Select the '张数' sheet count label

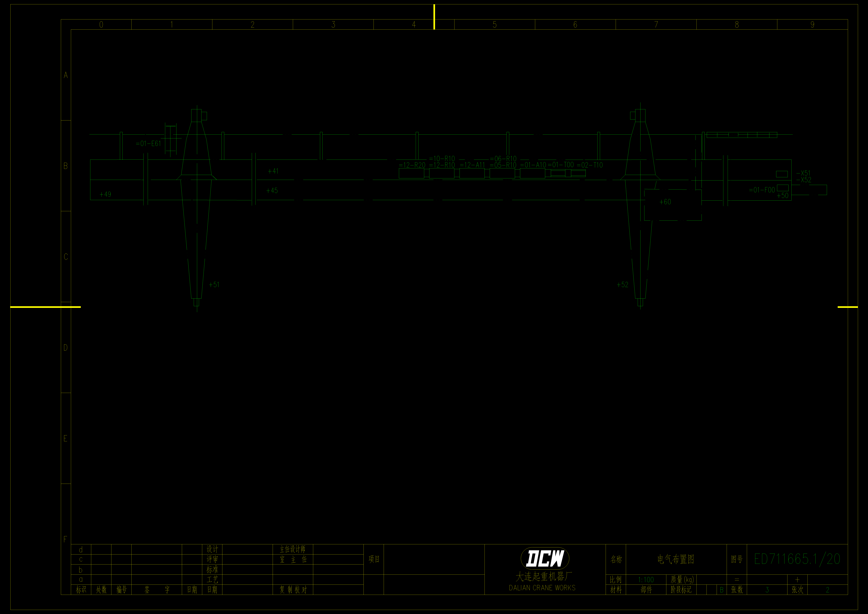click(737, 590)
